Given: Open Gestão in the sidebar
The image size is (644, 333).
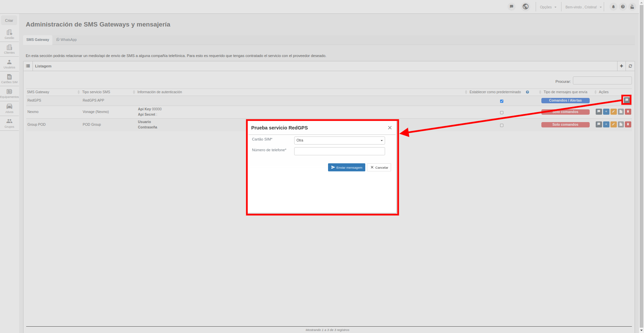Looking at the screenshot, I should click(9, 34).
